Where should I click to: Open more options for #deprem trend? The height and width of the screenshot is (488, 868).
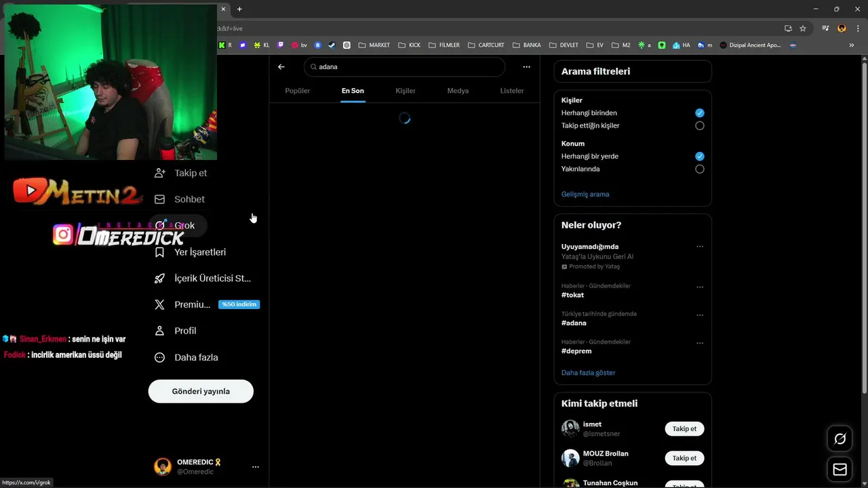point(700,343)
